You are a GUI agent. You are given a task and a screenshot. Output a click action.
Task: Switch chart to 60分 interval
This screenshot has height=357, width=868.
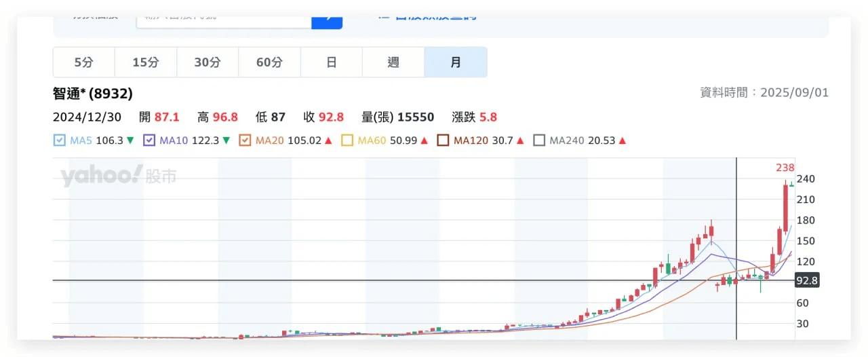[x=269, y=62]
